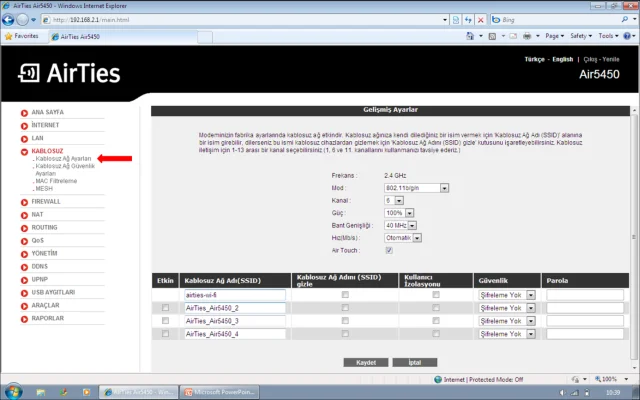Open Favorites via the star icon
Image resolution: width=640 pixels, height=400 pixels.
(9, 36)
